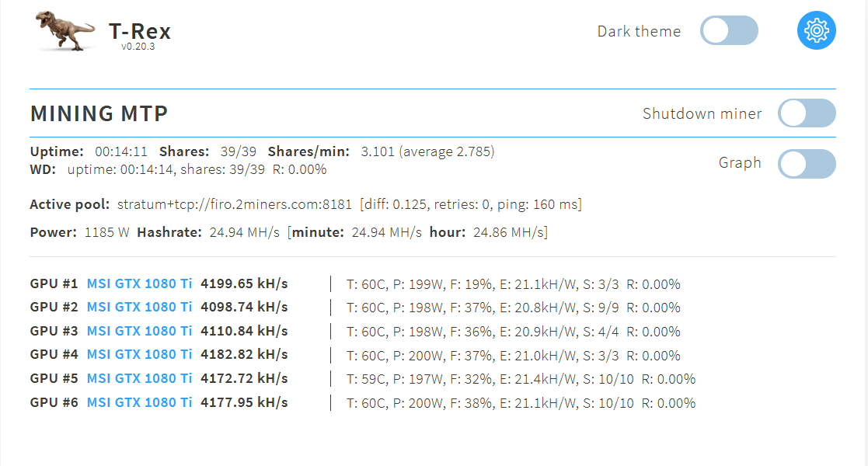Screen dimensions: 868x466
Task: Click the 00:14:11 uptime value
Action: 121,151
